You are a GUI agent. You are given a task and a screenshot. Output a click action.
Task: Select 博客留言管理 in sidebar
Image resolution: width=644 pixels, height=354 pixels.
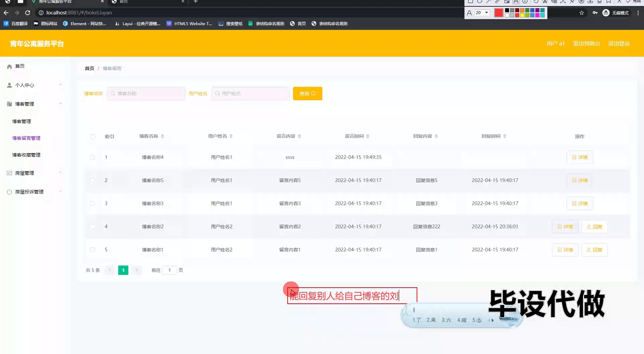(x=26, y=138)
